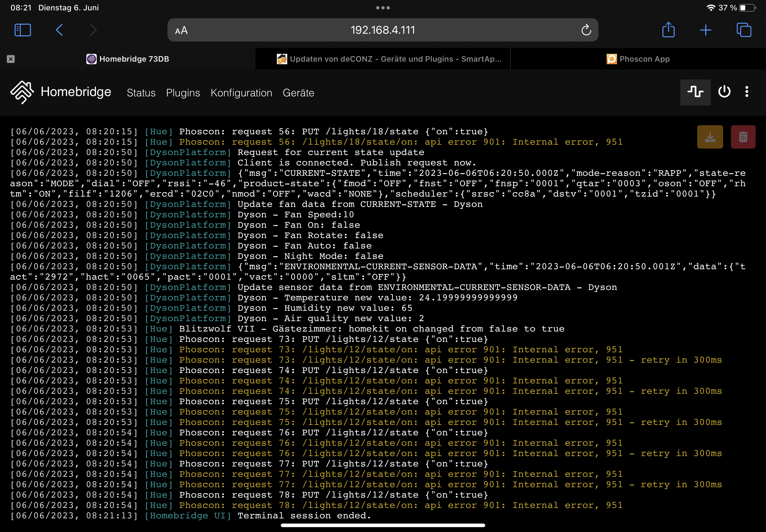Close the Homebridge 73DB tab

pos(11,59)
